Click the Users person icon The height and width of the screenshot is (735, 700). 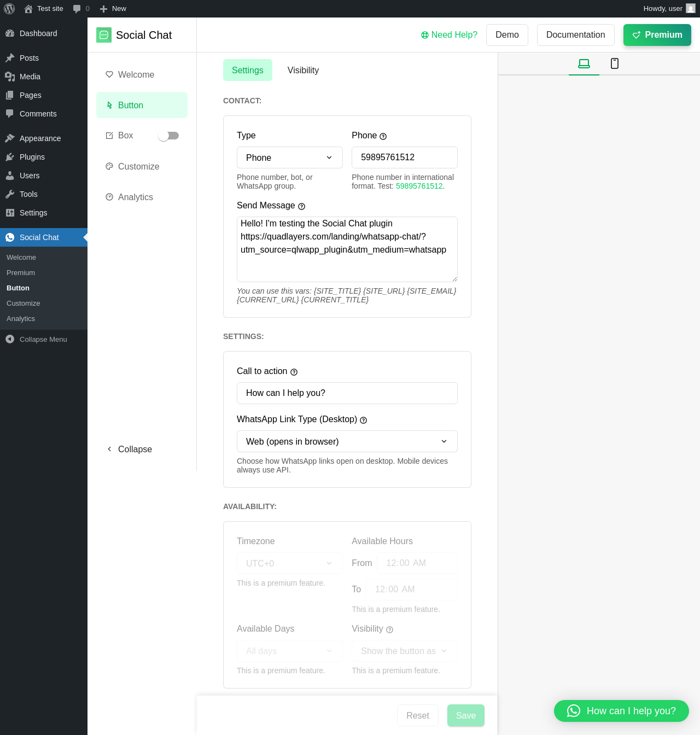(10, 176)
